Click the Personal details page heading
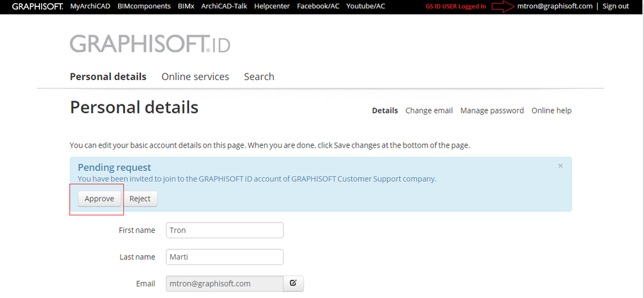Image resolution: width=644 pixels, height=298 pixels. 134,107
